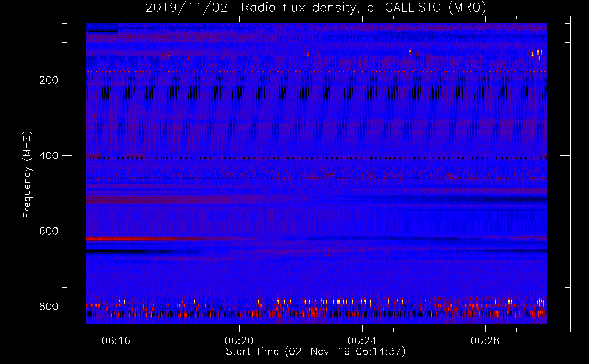Screen dimensions: 589x364
Task: Click the 200 frequency tick label
Action: point(49,80)
